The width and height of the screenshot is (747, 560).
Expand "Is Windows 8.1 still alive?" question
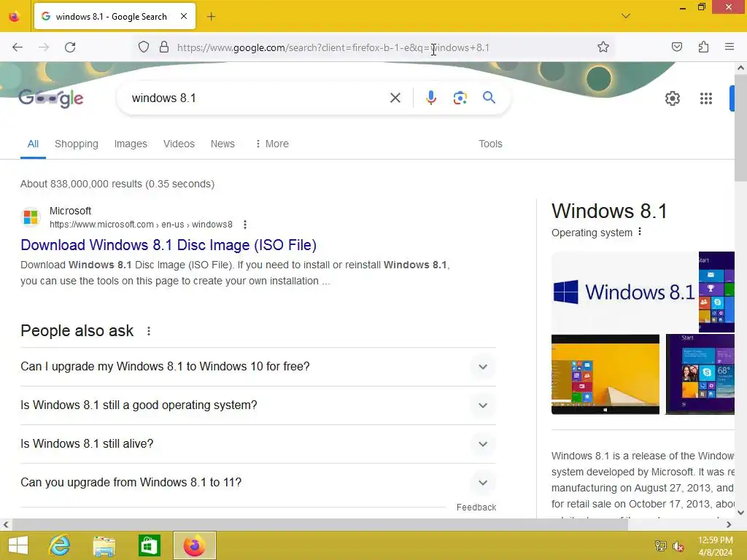258,444
